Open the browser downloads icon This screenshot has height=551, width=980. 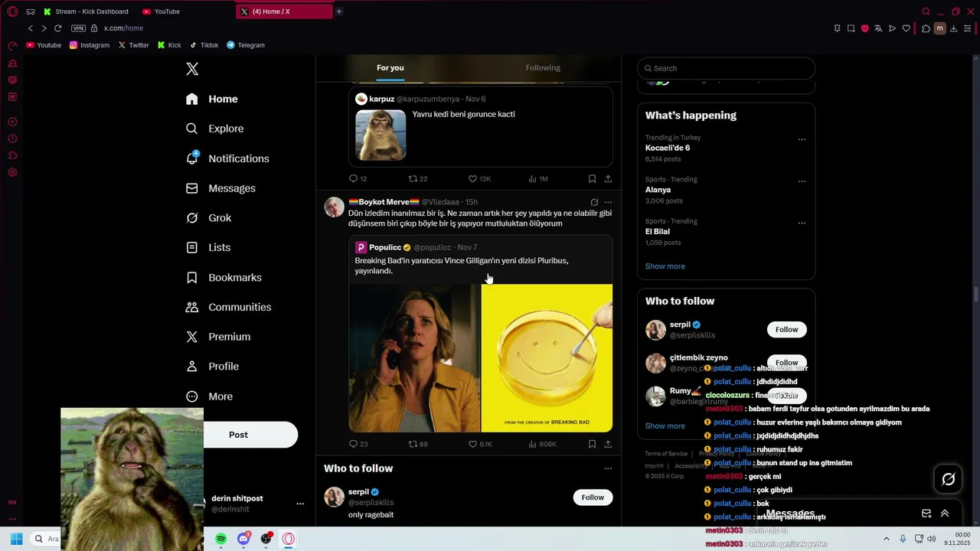953,28
